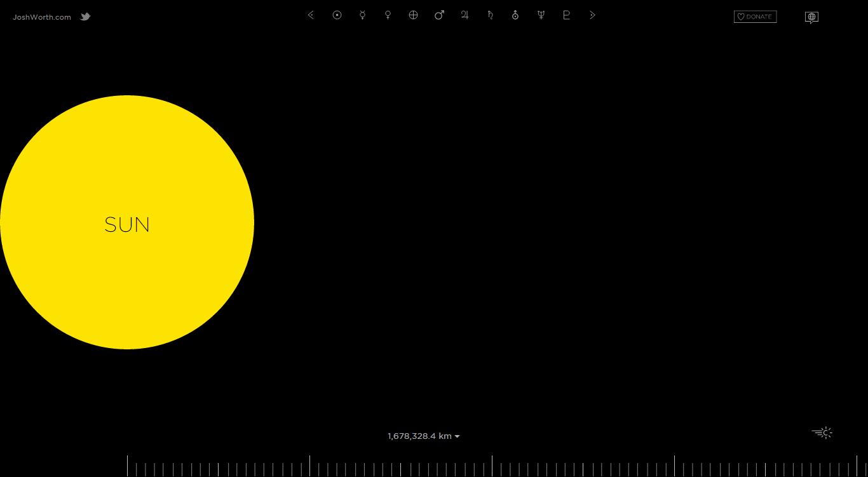The height and width of the screenshot is (477, 868).
Task: Open the distance units dropdown arrow
Action: (457, 436)
